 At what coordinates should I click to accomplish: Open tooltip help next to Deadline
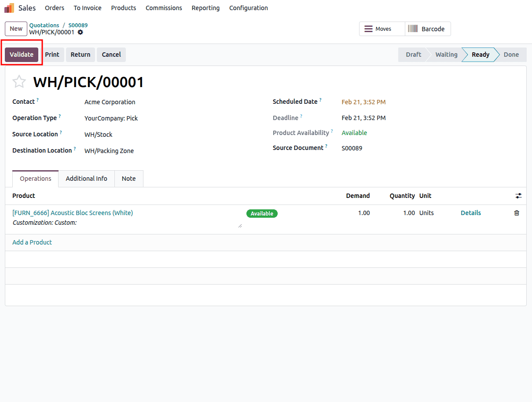click(x=301, y=116)
